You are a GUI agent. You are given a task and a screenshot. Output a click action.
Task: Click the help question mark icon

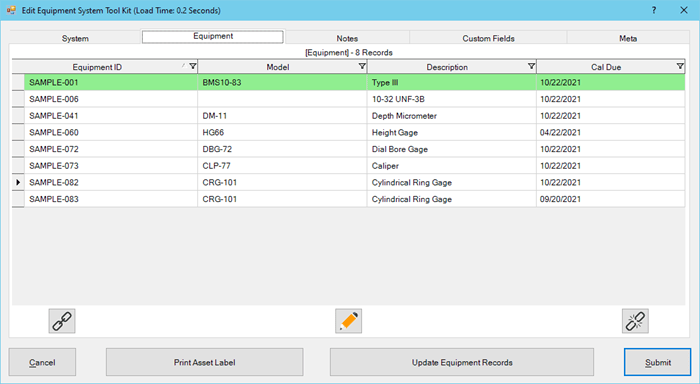(654, 10)
